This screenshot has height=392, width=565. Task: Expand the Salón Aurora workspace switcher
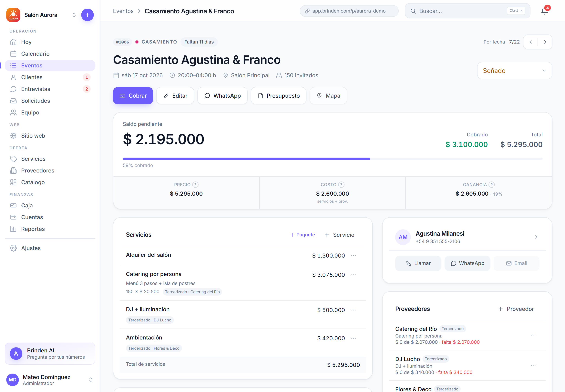(x=74, y=15)
